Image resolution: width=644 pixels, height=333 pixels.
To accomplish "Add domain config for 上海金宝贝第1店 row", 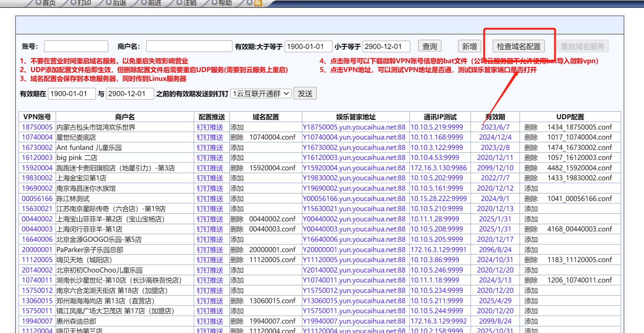I will coord(237,178).
